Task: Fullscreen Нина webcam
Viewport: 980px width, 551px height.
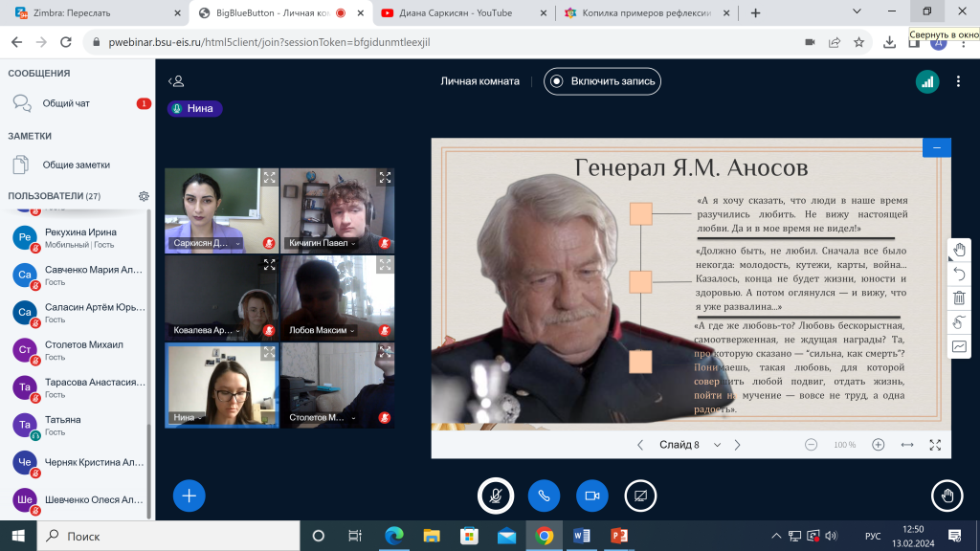Action: (269, 352)
